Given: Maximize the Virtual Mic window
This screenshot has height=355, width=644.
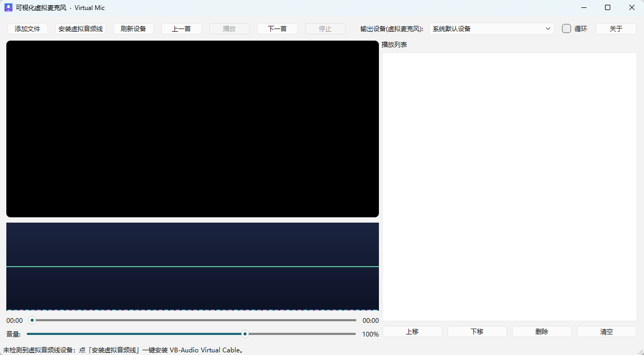Looking at the screenshot, I should [x=608, y=7].
